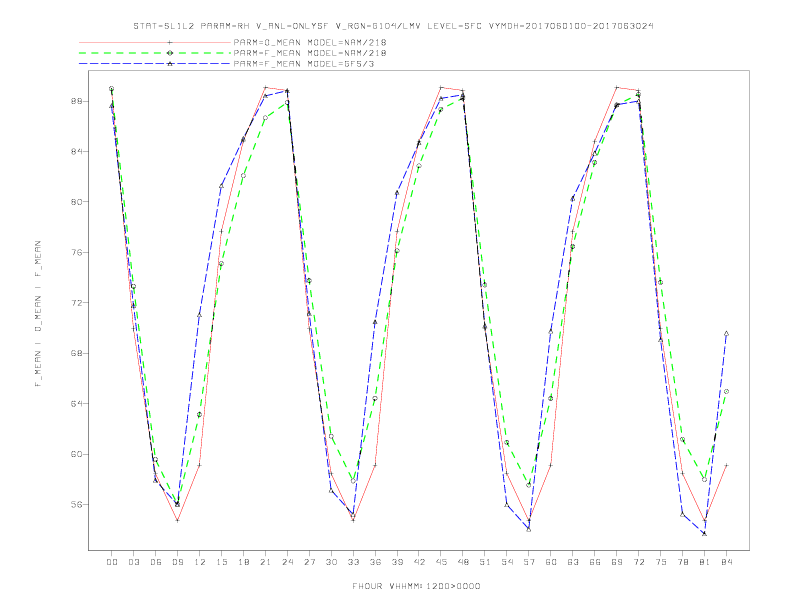
Task: Click x-axis forecast hour label 09
Action: click(x=177, y=562)
